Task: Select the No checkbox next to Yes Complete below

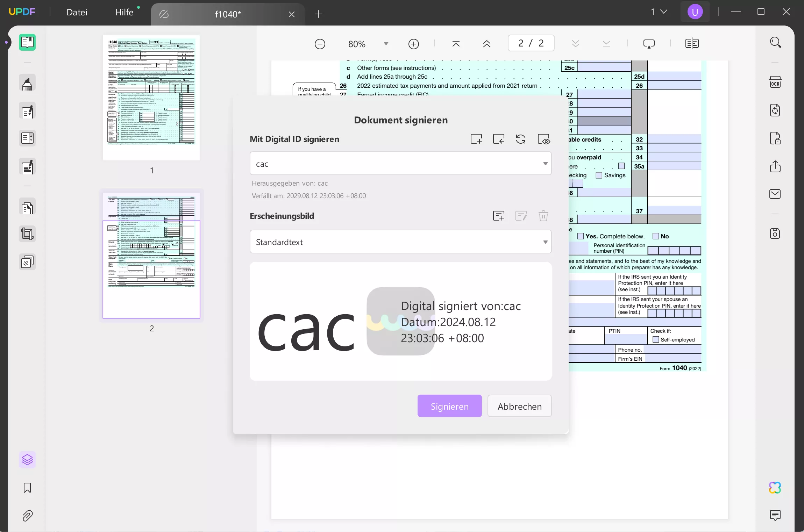Action: coord(655,236)
